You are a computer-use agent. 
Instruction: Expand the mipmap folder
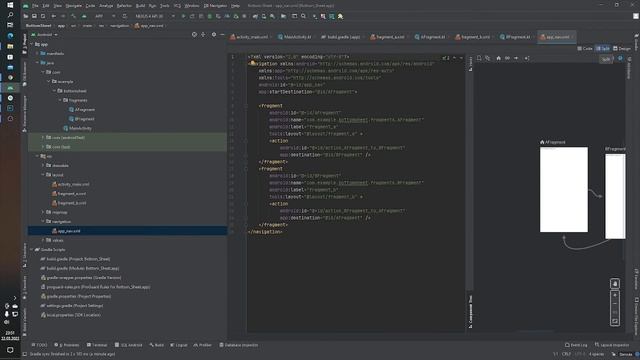coord(43,212)
